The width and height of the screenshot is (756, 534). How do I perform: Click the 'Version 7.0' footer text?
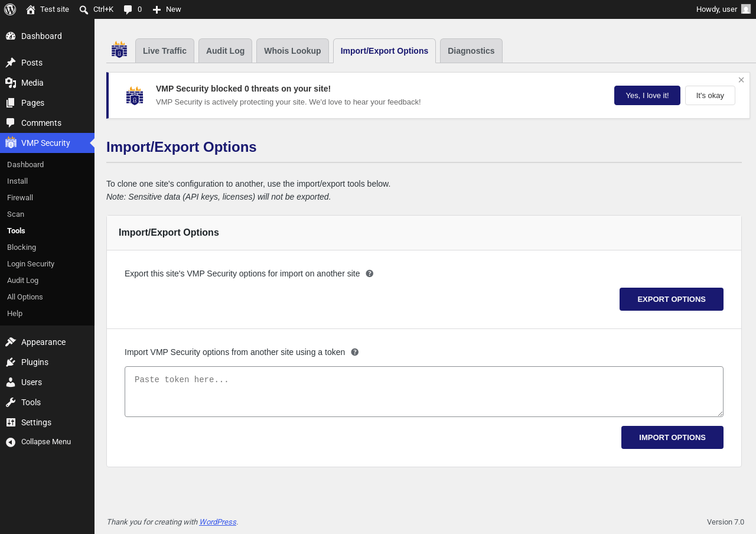[x=725, y=522]
